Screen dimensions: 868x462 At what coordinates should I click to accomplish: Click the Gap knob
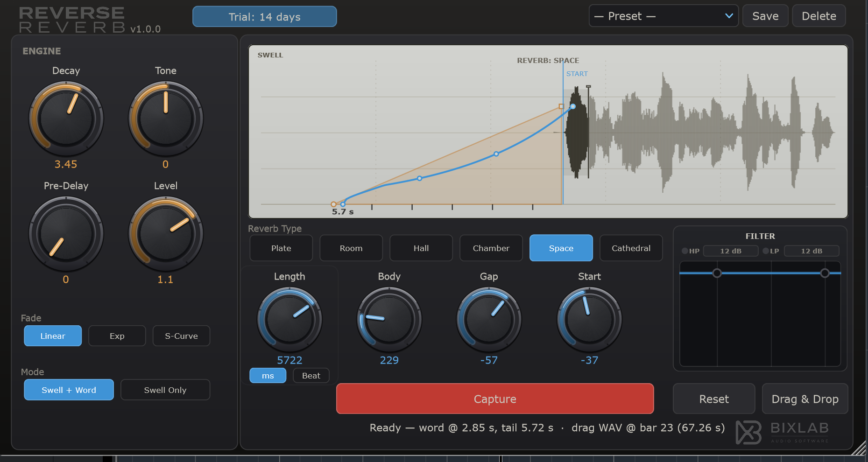pos(489,320)
